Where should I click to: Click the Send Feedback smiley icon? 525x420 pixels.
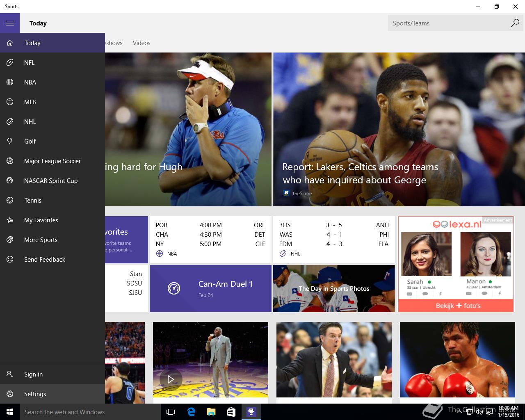tap(10, 260)
